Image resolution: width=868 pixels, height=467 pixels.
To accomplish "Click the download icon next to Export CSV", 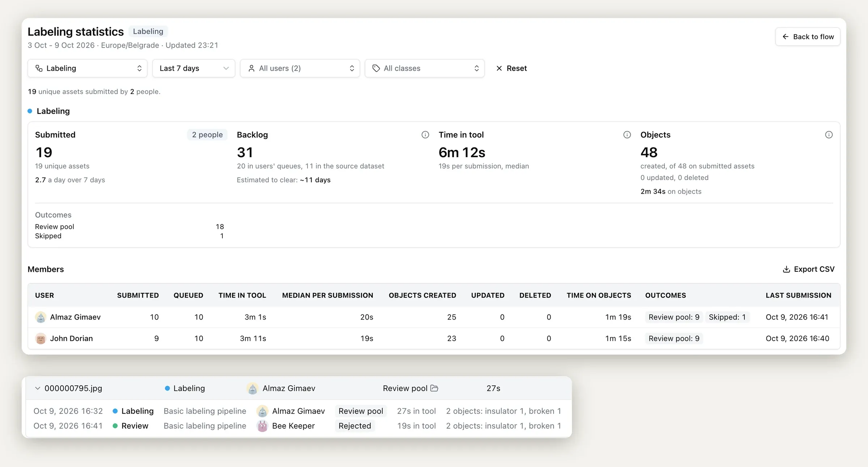I will click(x=786, y=269).
